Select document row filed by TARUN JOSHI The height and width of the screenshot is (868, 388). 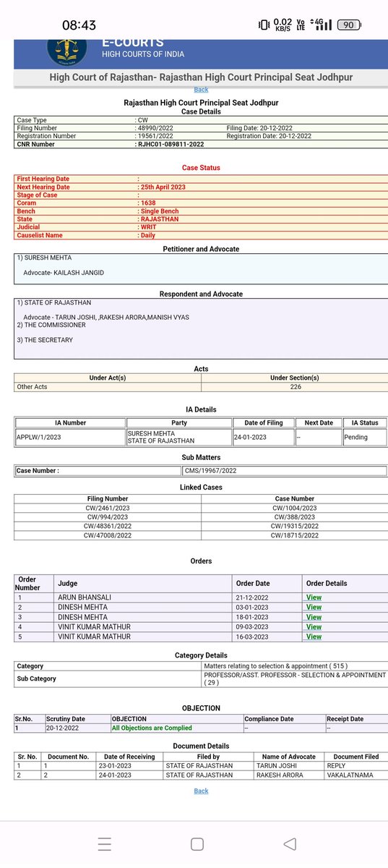click(201, 765)
